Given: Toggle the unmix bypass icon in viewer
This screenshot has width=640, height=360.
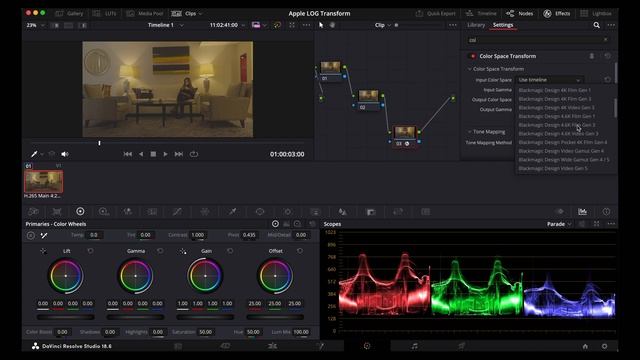Looking at the screenshot, I should click(277, 25).
